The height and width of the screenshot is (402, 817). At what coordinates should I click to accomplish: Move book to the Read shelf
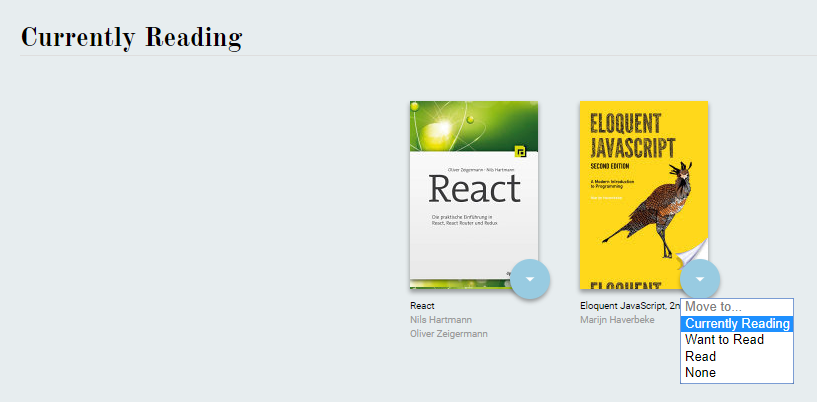(x=737, y=356)
